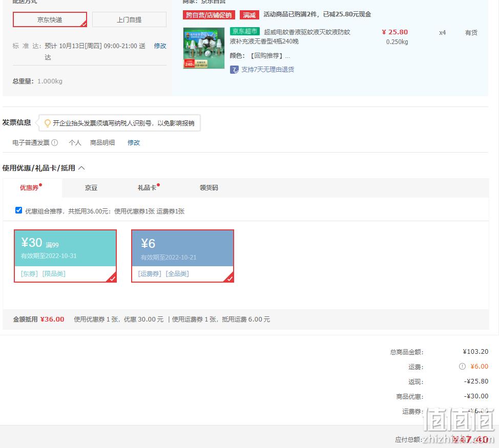Image resolution: width=499 pixels, height=448 pixels.
Task: Click the total goods amount ¥103.20
Action: tap(475, 352)
